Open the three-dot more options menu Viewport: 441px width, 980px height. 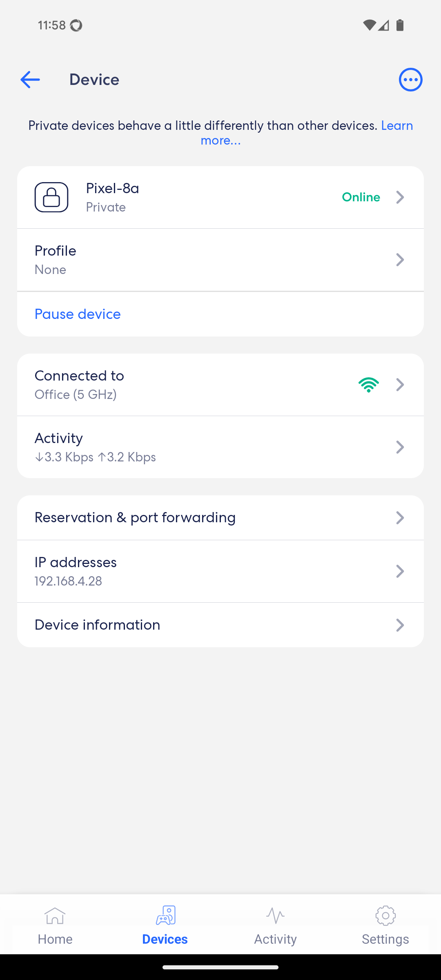(410, 80)
